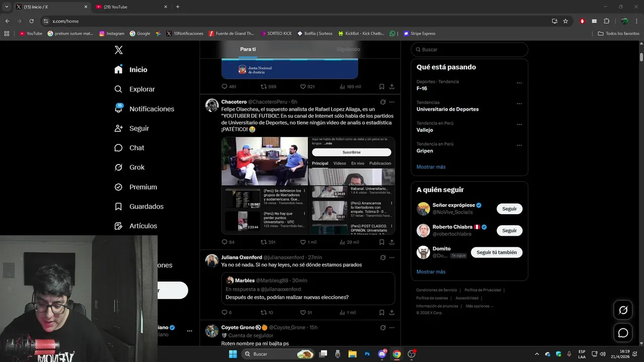Share the Juliana Oxenford post
The height and width of the screenshot is (362, 644).
point(392,312)
